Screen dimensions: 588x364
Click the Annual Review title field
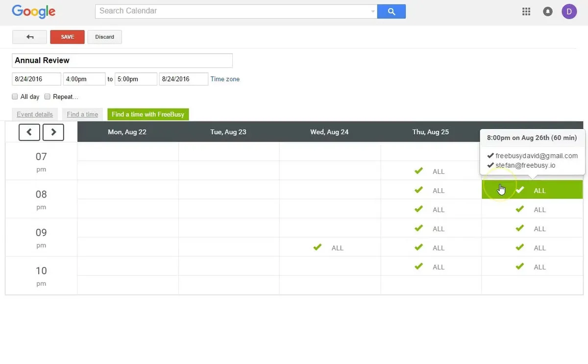coord(122,61)
